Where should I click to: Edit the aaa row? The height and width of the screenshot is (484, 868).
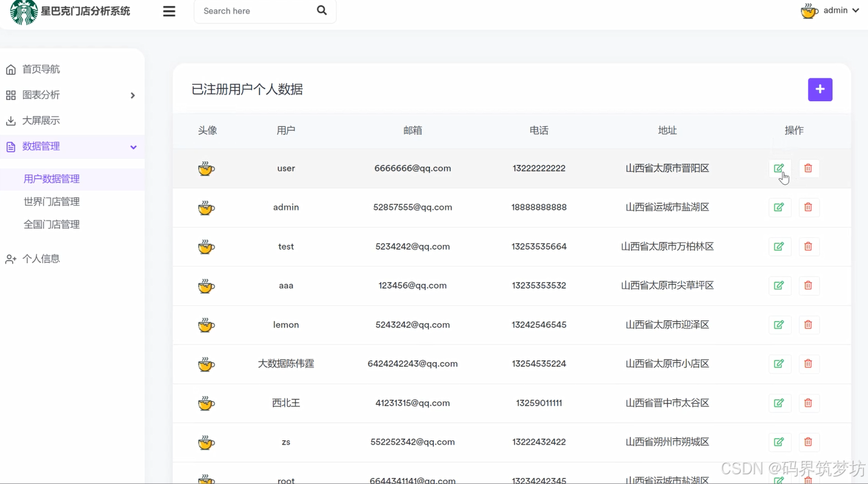779,286
